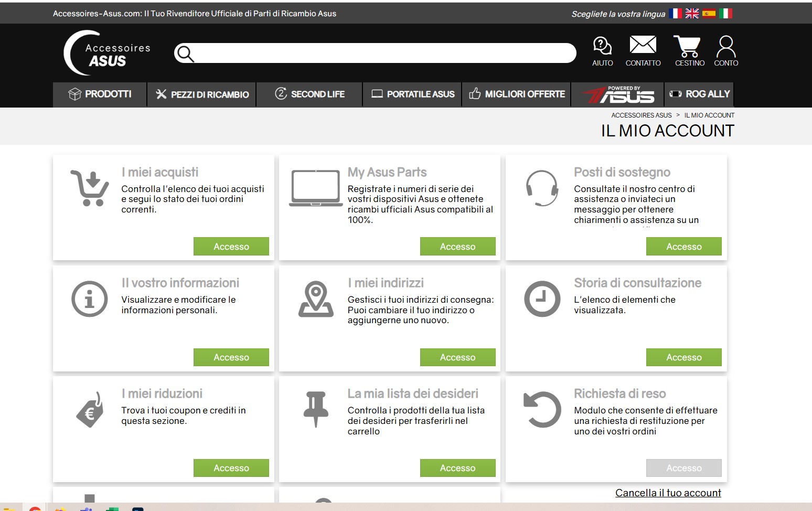Open the Powered by ASUS section
Screen dimensions: 812x511
click(617, 94)
